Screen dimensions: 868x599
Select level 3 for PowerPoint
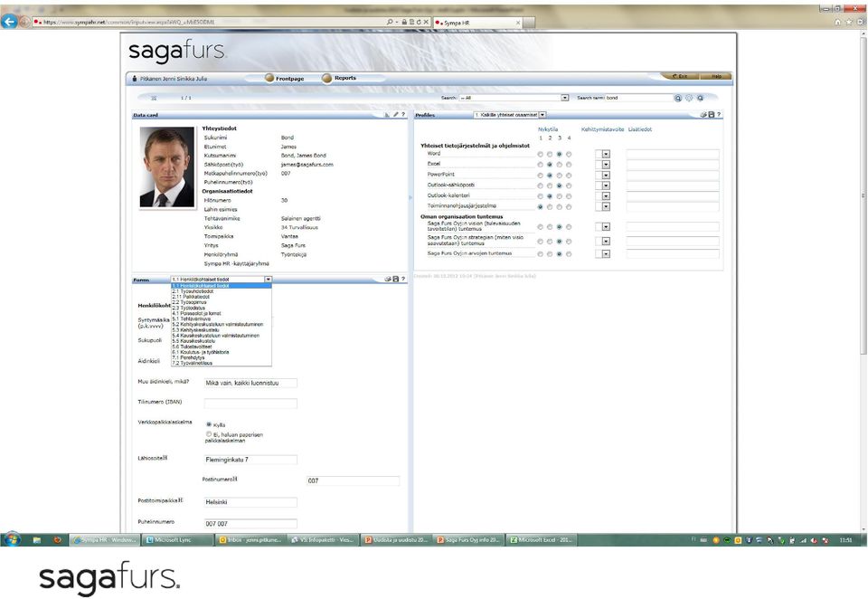tap(560, 176)
